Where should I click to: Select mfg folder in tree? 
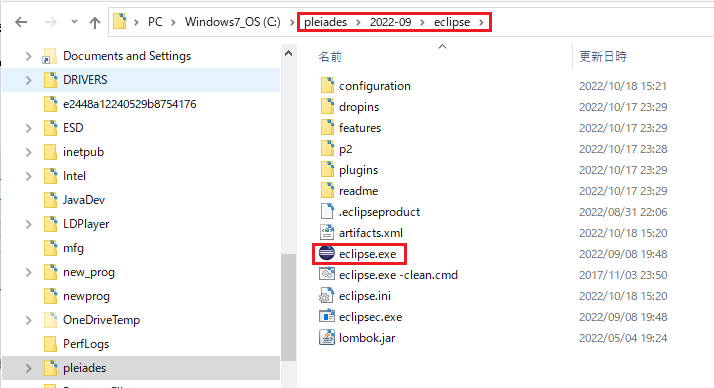point(73,248)
